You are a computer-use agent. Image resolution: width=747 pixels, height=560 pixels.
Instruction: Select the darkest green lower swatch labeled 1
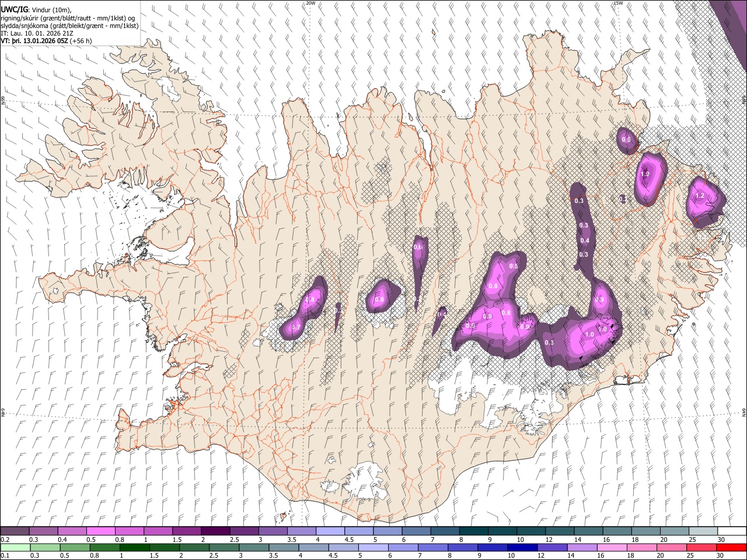click(x=134, y=547)
